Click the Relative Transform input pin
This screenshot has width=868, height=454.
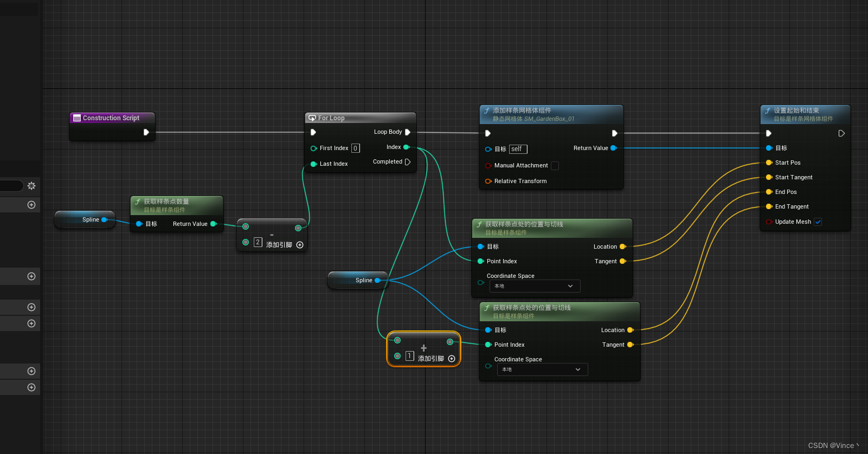(488, 181)
